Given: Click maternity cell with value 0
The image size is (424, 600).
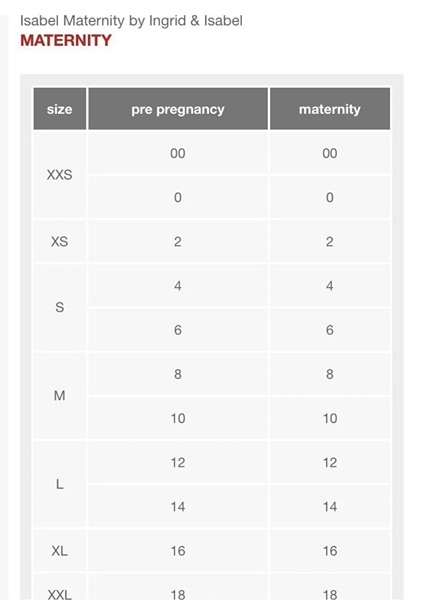Looking at the screenshot, I should click(x=330, y=197).
